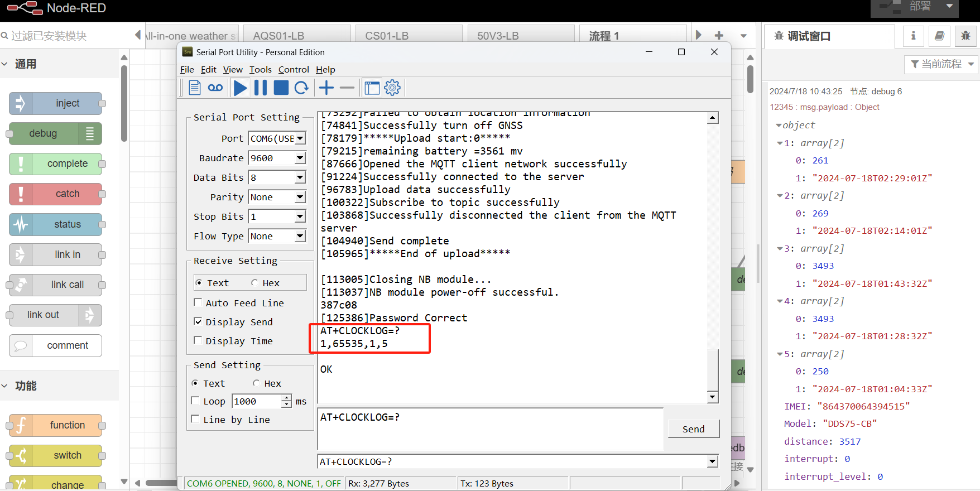980x491 pixels.
Task: Click the Node-RED logo icon
Action: (25, 8)
